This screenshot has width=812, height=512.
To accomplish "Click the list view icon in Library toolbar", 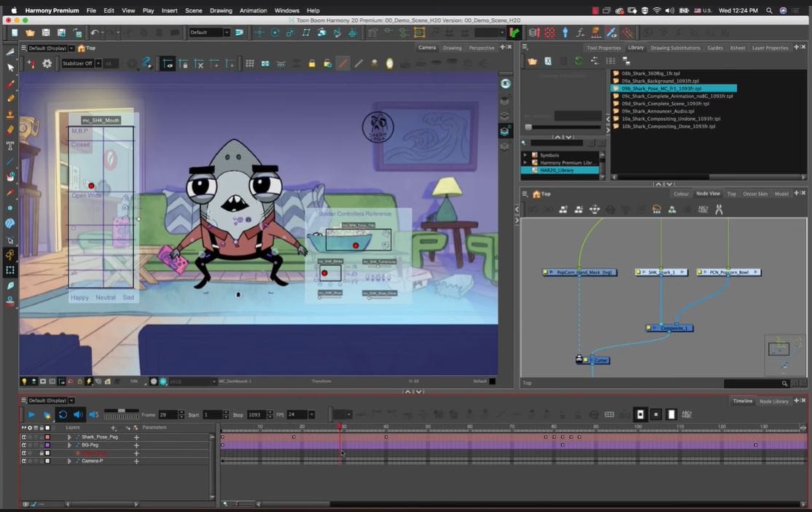I will click(x=611, y=61).
